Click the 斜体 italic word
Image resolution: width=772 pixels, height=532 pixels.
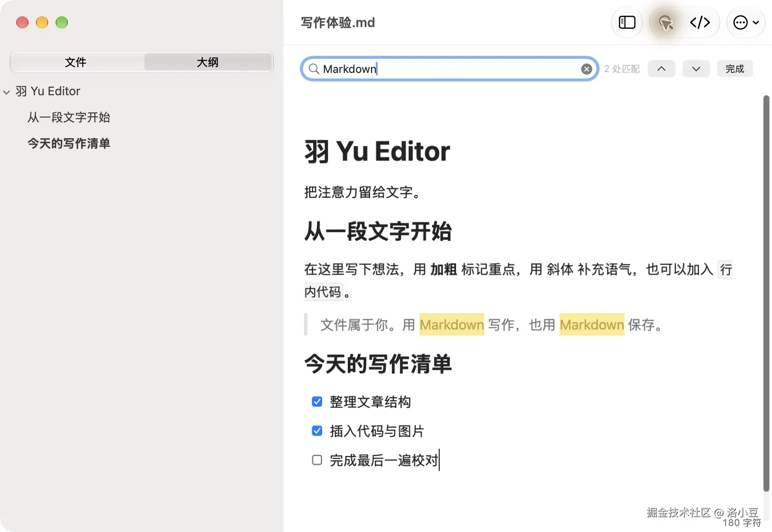[x=560, y=269]
